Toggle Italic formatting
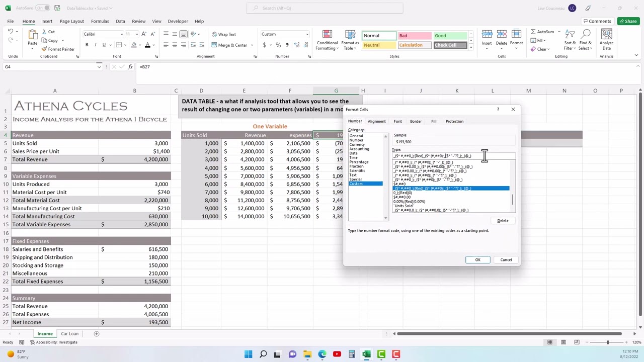644x362 pixels. tap(95, 45)
